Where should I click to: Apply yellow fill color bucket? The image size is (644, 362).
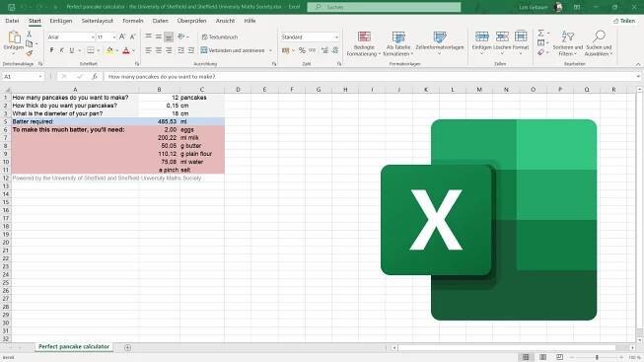pos(109,50)
